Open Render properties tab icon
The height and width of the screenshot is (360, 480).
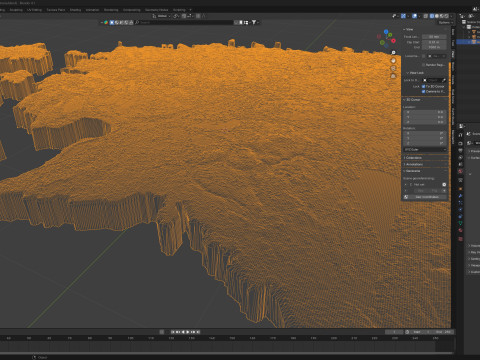pyautogui.click(x=460, y=144)
